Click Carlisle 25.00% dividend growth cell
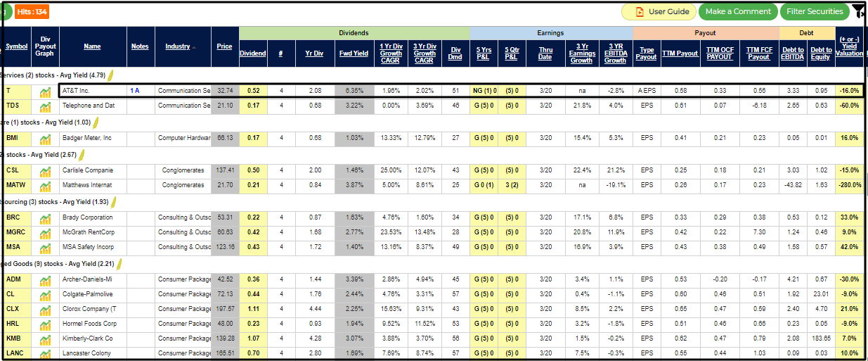This screenshot has width=868, height=361. [x=391, y=170]
